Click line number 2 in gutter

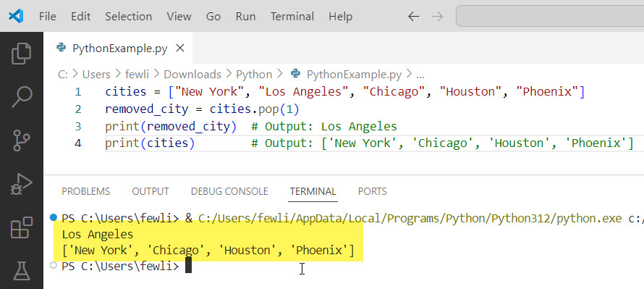[78, 109]
